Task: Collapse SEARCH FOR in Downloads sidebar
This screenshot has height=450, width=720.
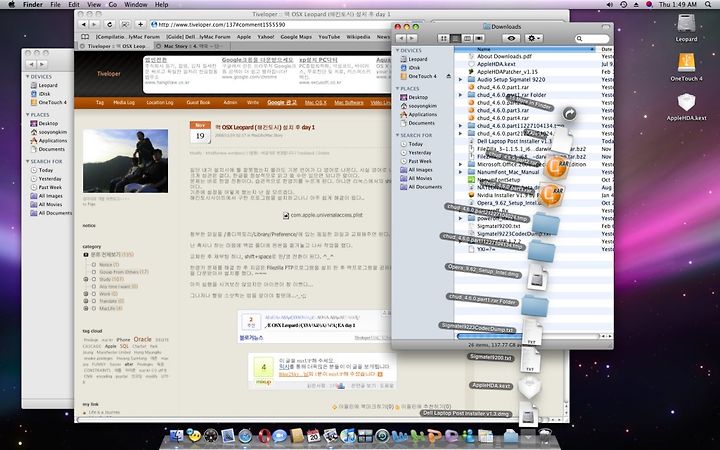Action: [x=398, y=135]
